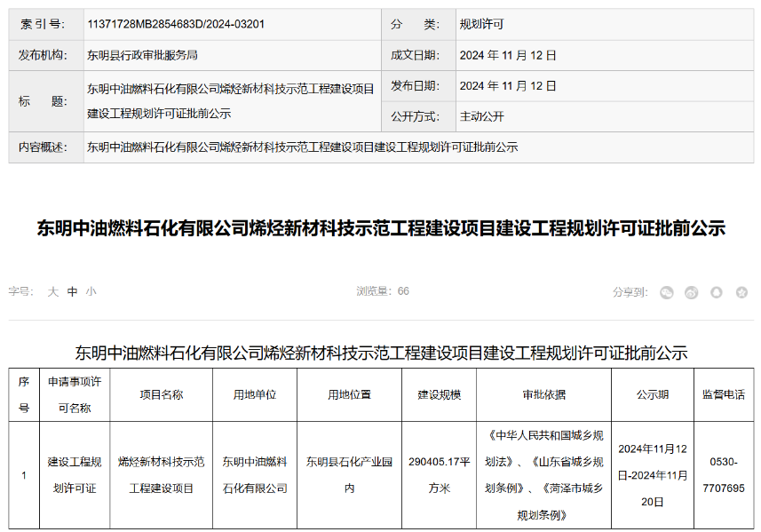Set font size to 小 (small)
This screenshot has height=532, width=761.
click(91, 291)
